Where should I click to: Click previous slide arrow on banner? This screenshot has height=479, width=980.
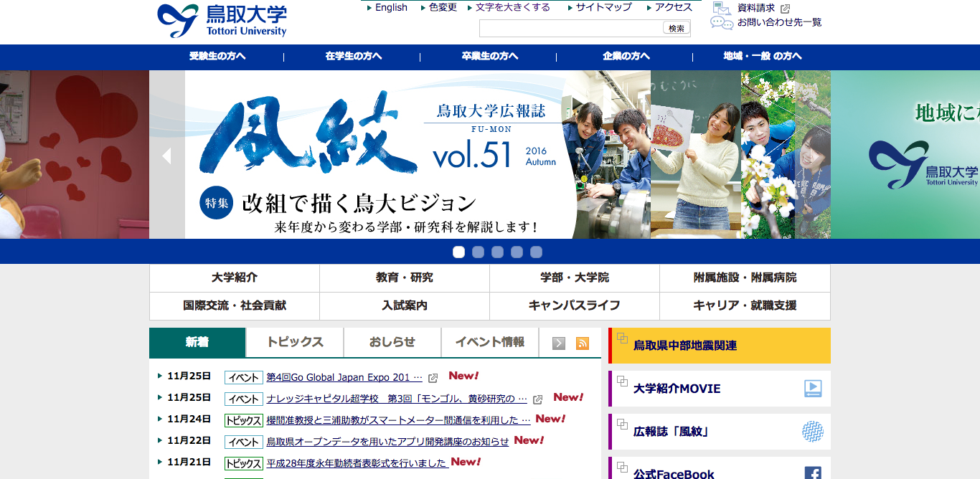click(x=166, y=156)
